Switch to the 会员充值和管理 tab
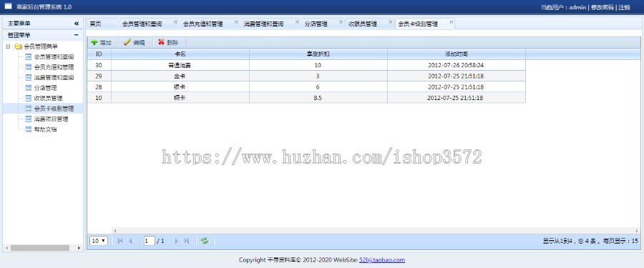Viewport: 644px width, 268px height. (x=203, y=24)
